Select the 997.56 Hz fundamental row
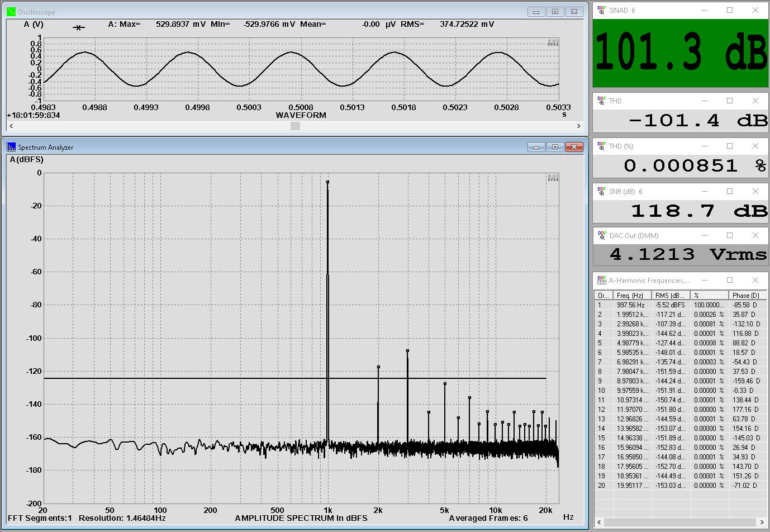This screenshot has width=770, height=532. point(681,305)
